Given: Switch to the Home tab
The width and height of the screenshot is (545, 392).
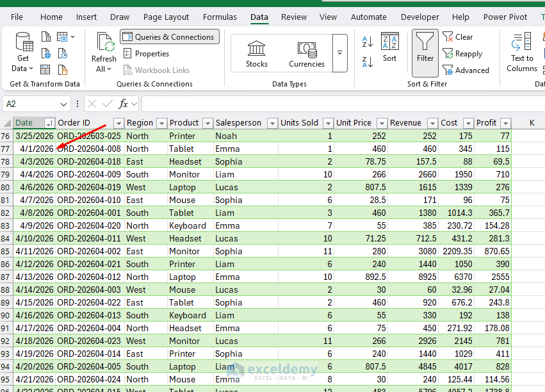Looking at the screenshot, I should click(51, 17).
